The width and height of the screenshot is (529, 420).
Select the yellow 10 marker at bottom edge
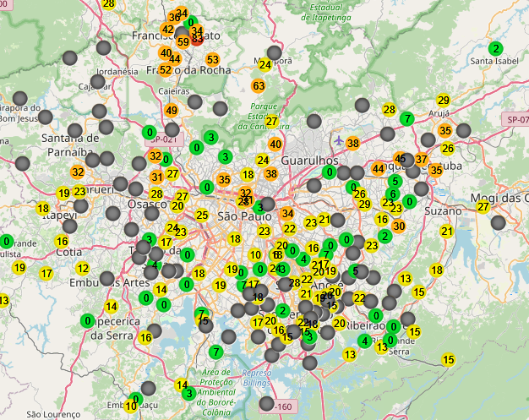click(130, 406)
